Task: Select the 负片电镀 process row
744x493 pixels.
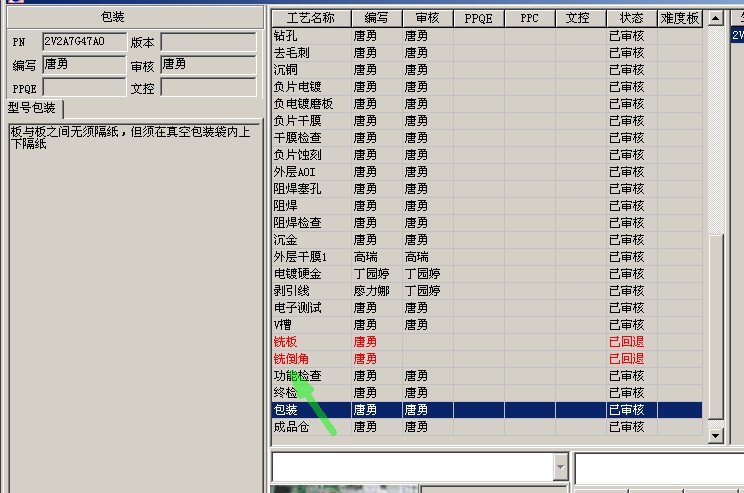Action: pyautogui.click(x=487, y=87)
